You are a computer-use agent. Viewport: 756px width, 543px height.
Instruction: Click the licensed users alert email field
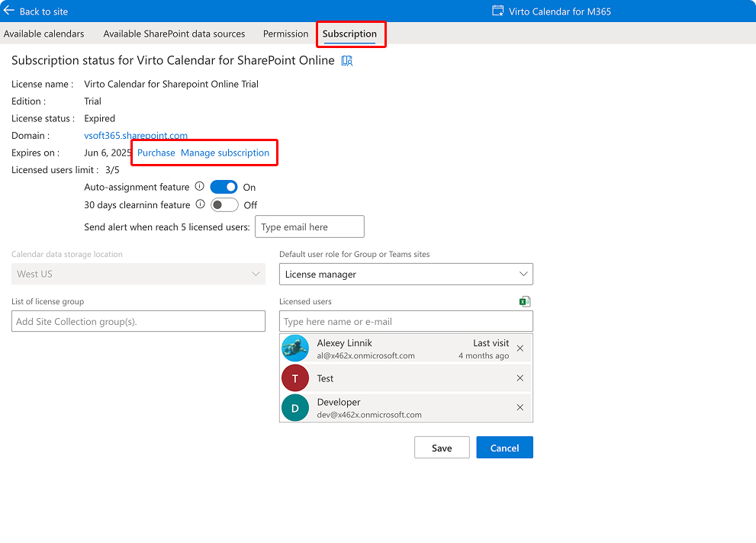(x=309, y=227)
